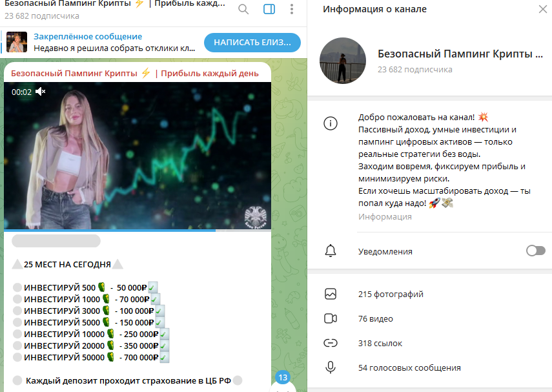
Task: Toggle the right info sidebar icon
Action: click(x=269, y=9)
